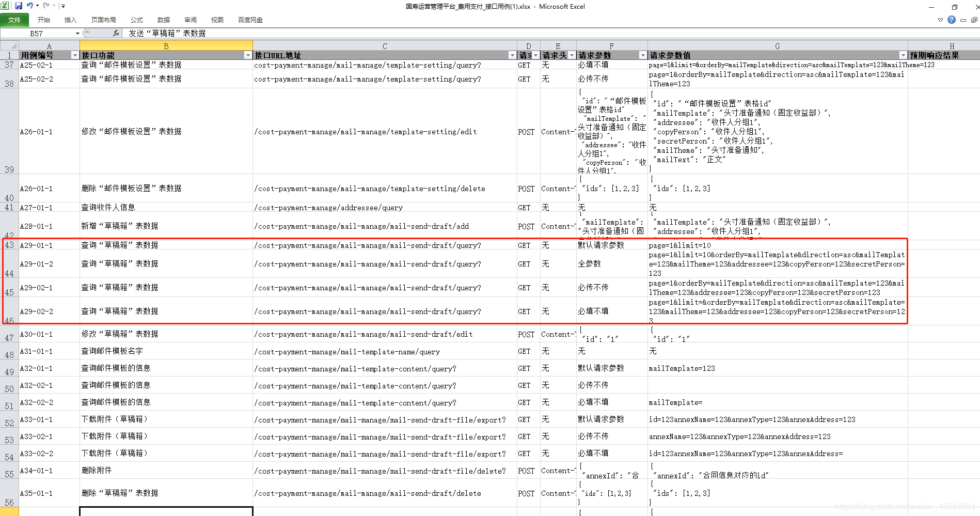Screen dimensions: 980x516
Task: Open the 审阅 ribbon tab
Action: (191, 20)
